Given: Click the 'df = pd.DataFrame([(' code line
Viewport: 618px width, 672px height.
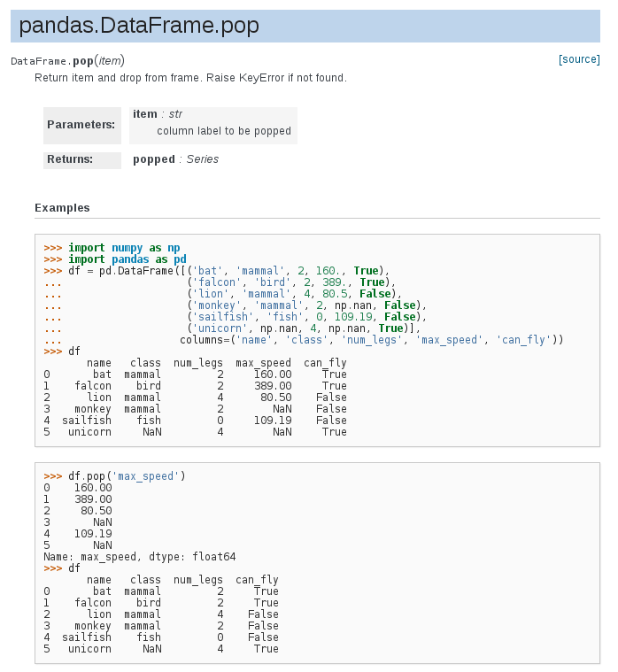Looking at the screenshot, I should click(x=216, y=271).
